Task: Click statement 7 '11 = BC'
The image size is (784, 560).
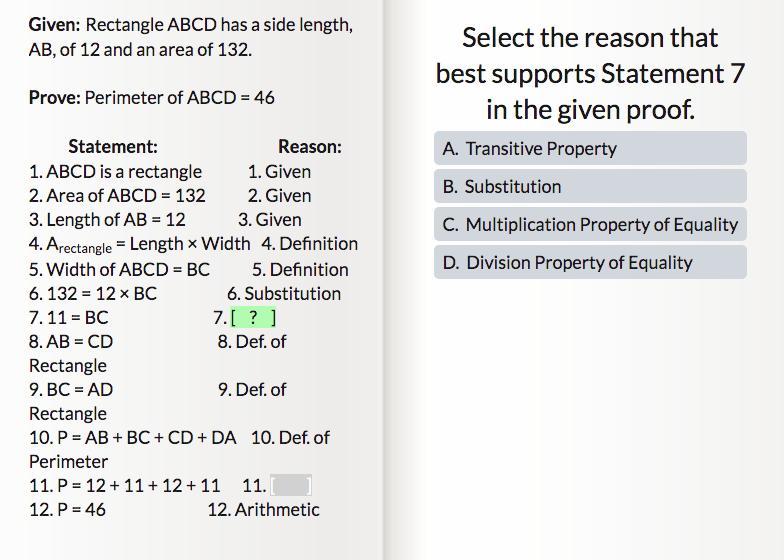Action: coord(69,318)
